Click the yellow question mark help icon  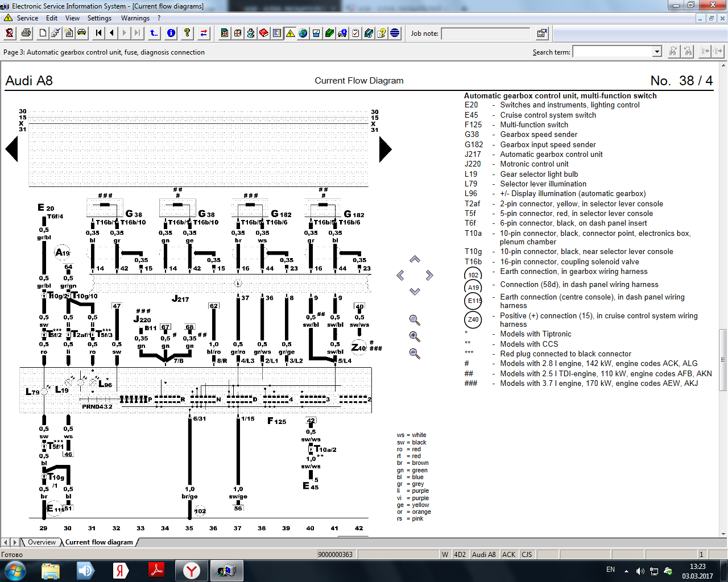(187, 33)
